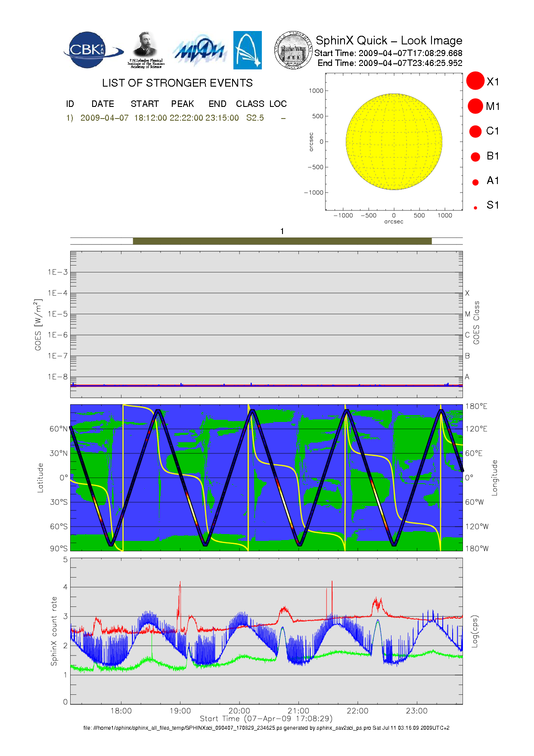
Task: Click the M1 class red circle
Action: tap(475, 106)
